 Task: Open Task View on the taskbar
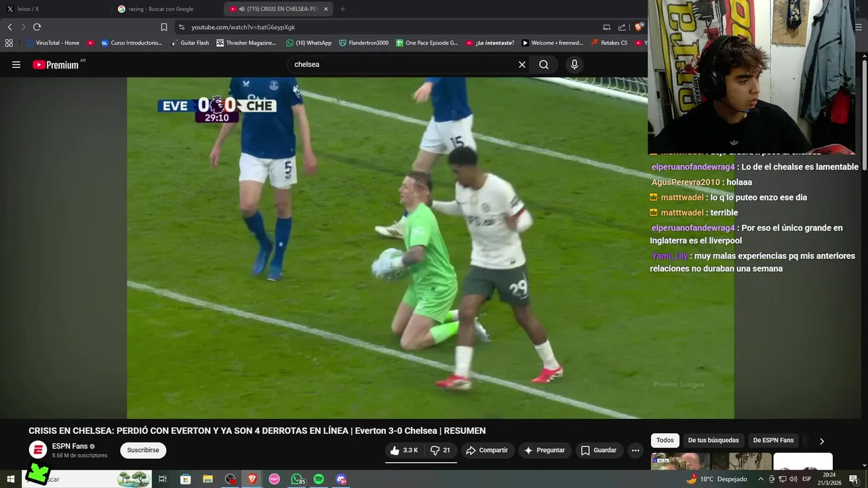(163, 479)
